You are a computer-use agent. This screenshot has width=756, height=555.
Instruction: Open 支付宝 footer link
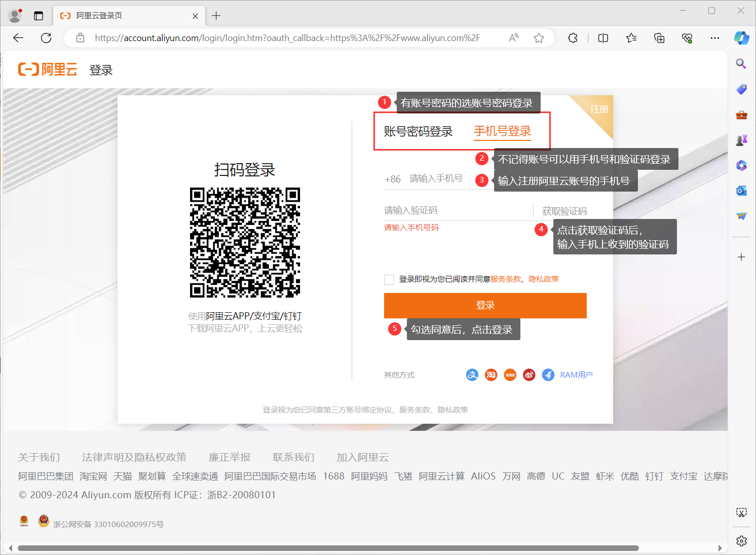(x=684, y=476)
